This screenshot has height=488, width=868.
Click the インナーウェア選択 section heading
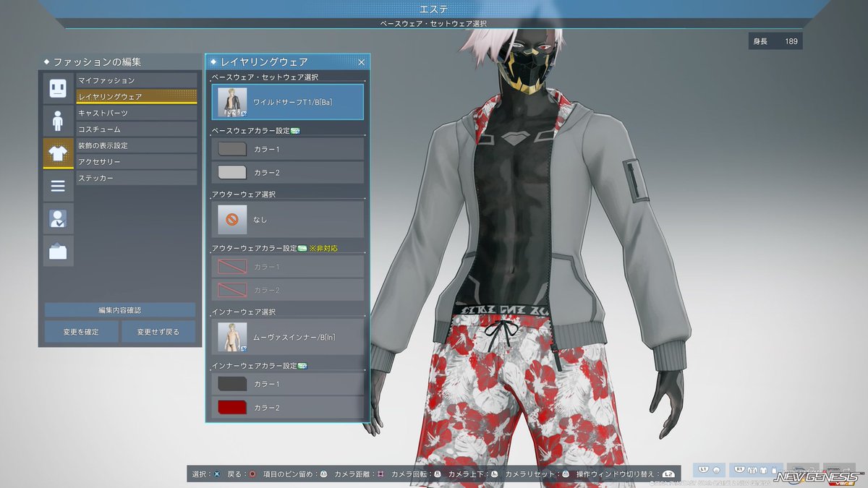[x=243, y=312]
